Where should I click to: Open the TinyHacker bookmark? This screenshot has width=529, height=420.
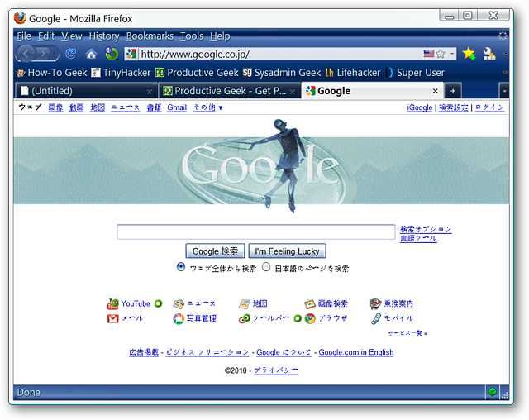122,73
